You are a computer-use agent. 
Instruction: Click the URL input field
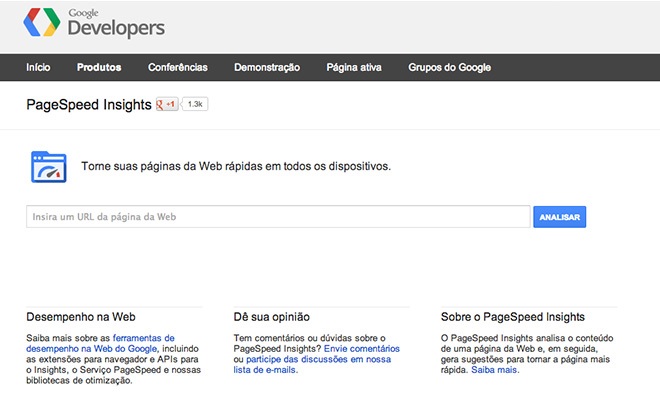pyautogui.click(x=278, y=217)
